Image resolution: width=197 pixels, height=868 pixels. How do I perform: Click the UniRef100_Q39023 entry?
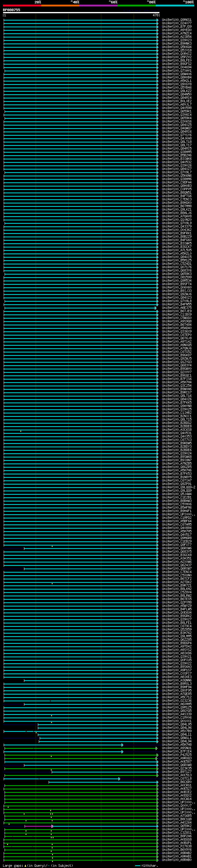pos(177,40)
